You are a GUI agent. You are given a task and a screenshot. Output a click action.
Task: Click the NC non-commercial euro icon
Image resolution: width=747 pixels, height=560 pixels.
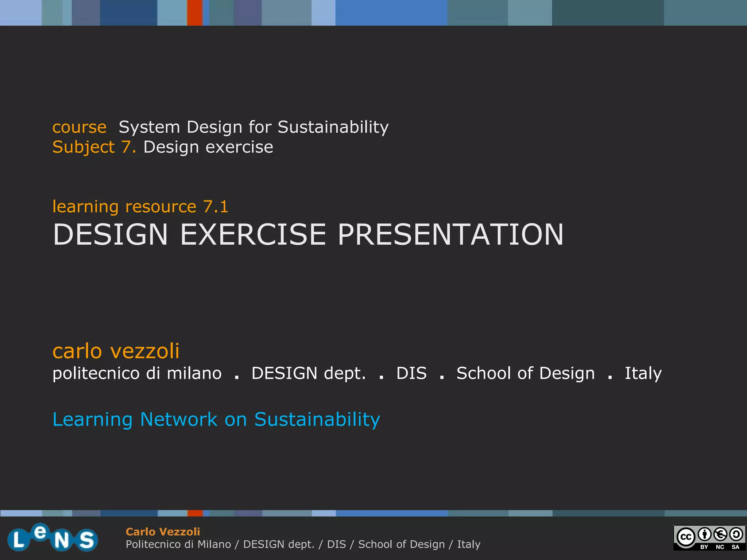click(x=720, y=534)
